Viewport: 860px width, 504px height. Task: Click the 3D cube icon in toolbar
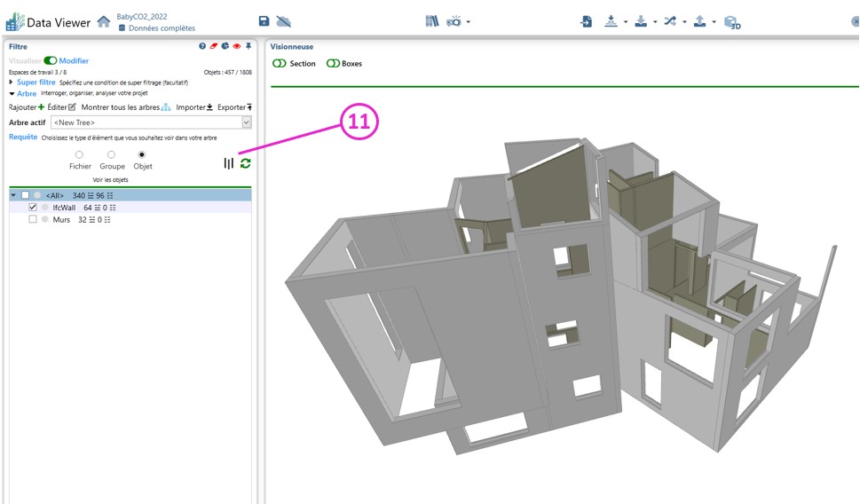click(731, 22)
